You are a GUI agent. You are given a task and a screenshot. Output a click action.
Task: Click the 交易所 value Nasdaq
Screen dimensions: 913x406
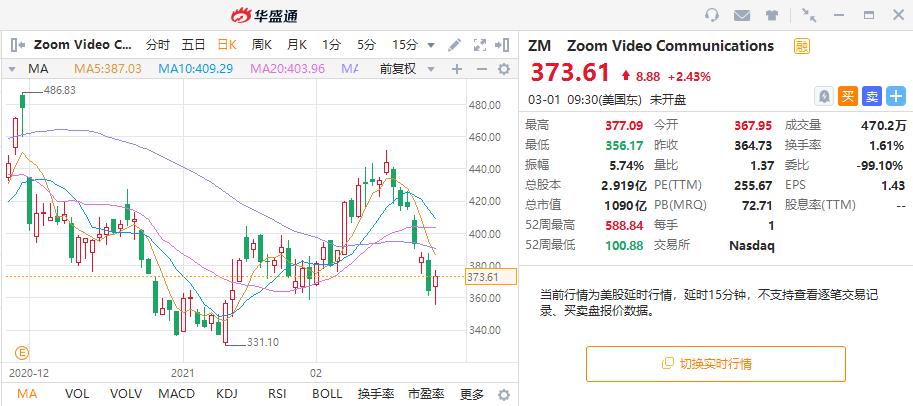click(752, 245)
